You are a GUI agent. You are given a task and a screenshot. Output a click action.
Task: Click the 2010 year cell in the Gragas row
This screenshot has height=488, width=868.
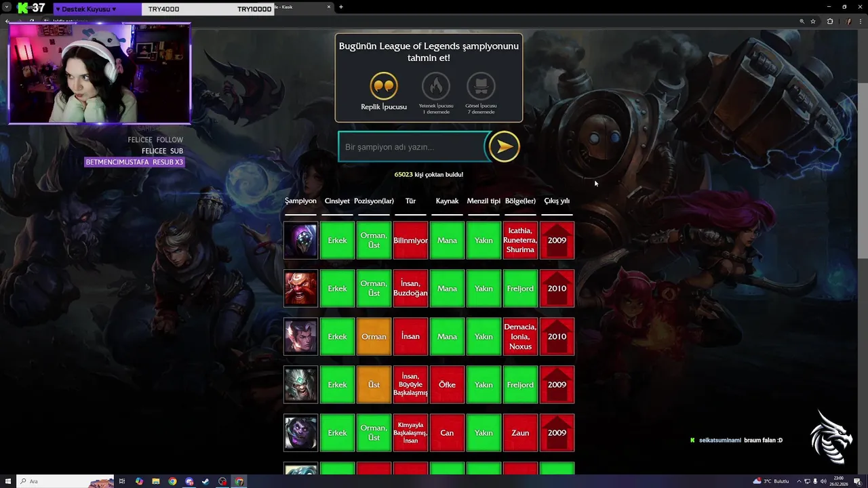[557, 289]
